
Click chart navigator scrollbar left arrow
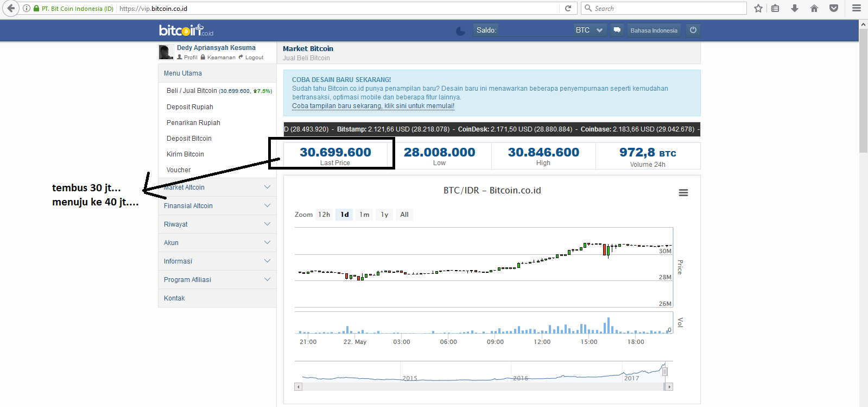click(298, 387)
